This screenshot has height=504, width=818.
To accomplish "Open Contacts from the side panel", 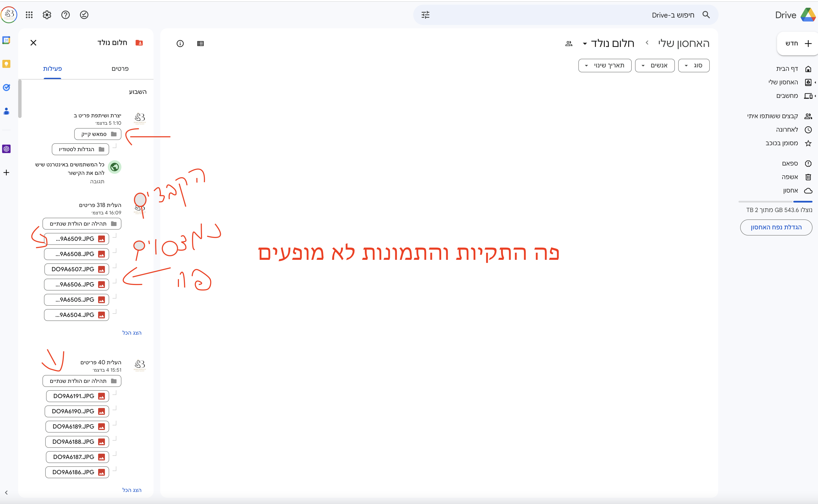I will (7, 111).
